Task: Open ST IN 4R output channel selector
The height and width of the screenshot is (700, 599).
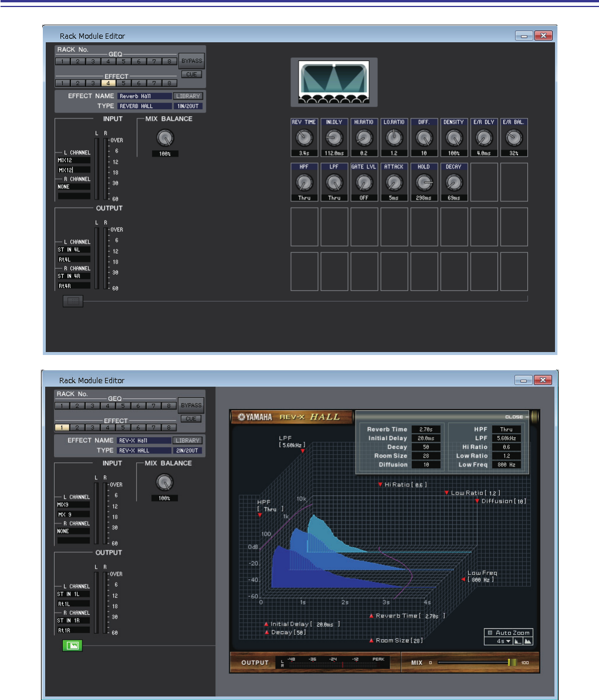Action: click(x=74, y=276)
